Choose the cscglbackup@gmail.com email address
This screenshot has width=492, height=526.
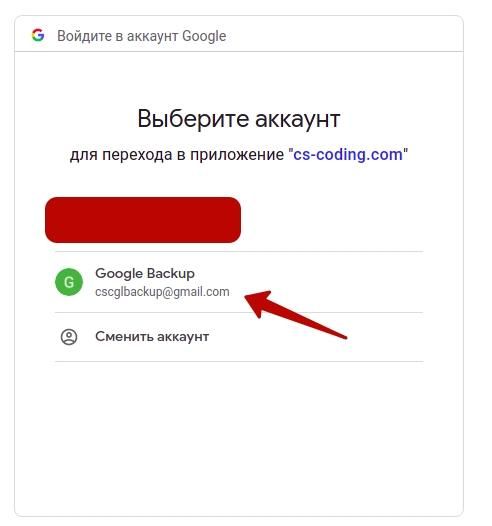click(x=162, y=292)
